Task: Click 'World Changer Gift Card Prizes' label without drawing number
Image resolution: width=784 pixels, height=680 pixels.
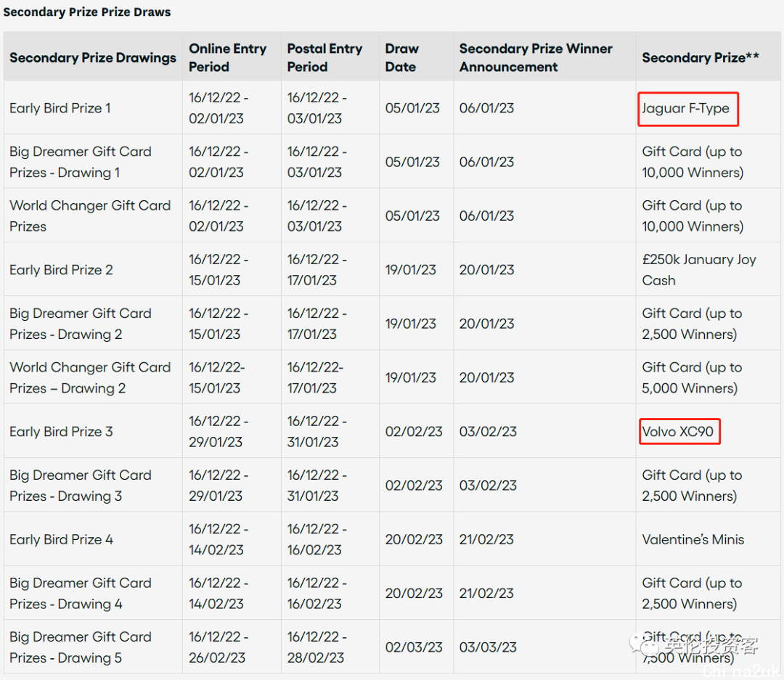Action: tap(90, 216)
